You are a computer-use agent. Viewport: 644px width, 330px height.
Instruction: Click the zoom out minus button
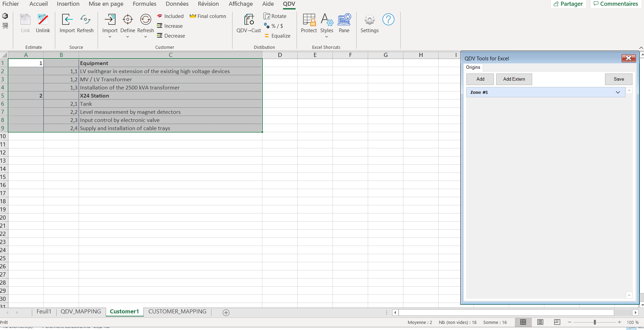point(569,322)
